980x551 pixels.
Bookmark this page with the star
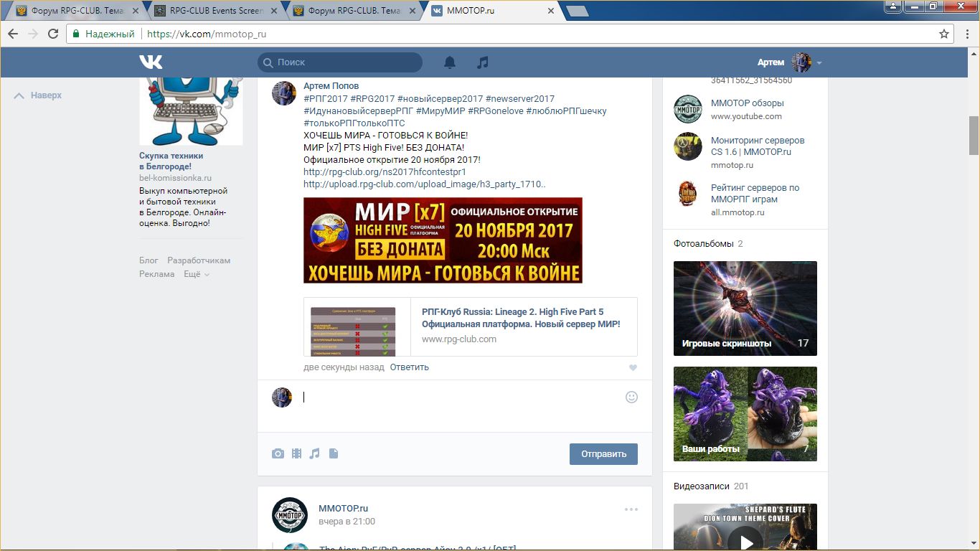click(944, 34)
